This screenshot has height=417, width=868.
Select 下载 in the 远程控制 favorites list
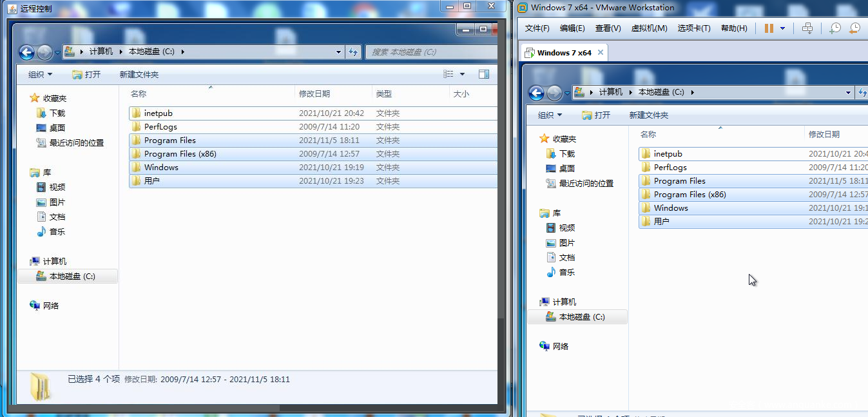pos(57,113)
